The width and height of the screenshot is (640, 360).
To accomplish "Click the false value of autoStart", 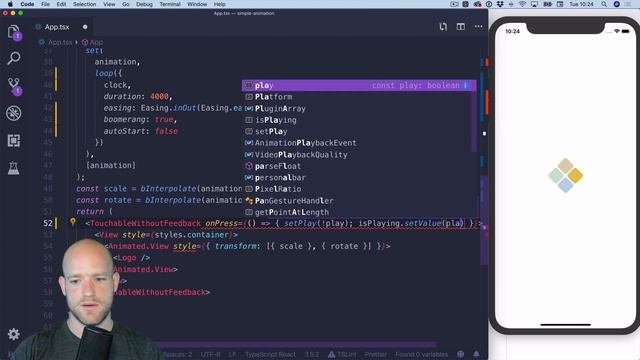I will 166,131.
